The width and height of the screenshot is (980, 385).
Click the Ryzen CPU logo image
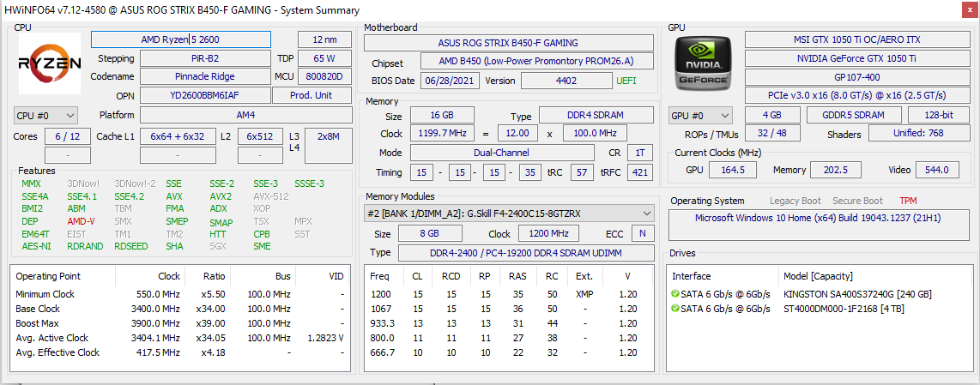click(50, 63)
